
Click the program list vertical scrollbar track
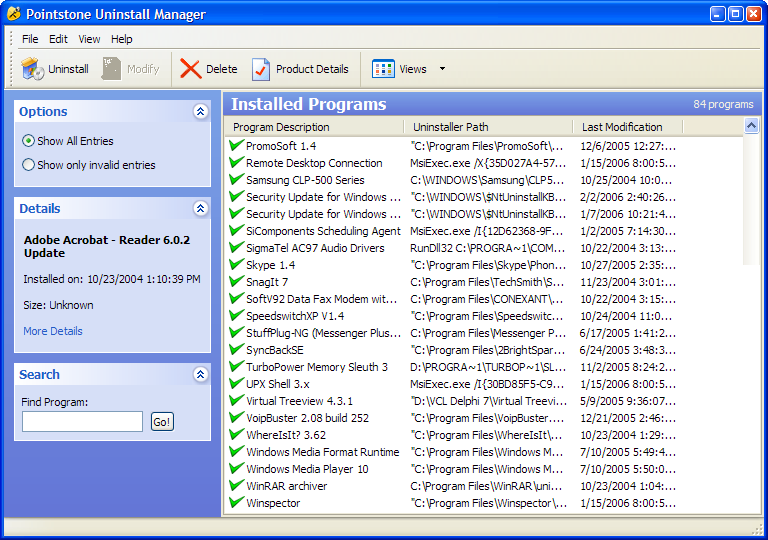(x=751, y=199)
